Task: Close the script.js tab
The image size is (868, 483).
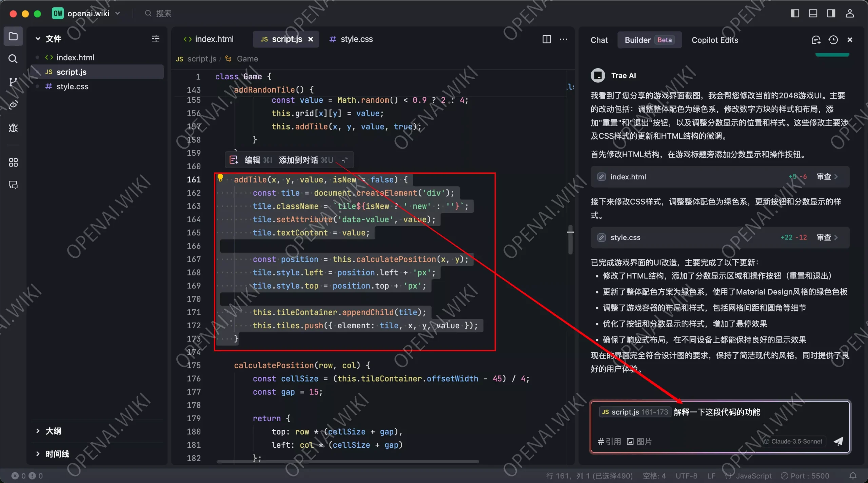Action: click(x=311, y=39)
